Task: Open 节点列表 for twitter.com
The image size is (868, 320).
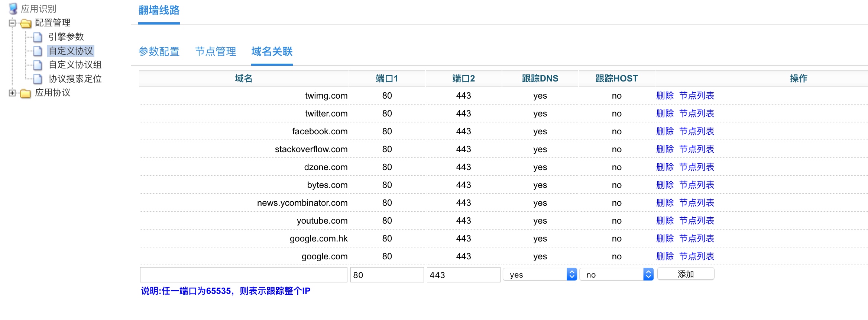Action: pyautogui.click(x=697, y=113)
